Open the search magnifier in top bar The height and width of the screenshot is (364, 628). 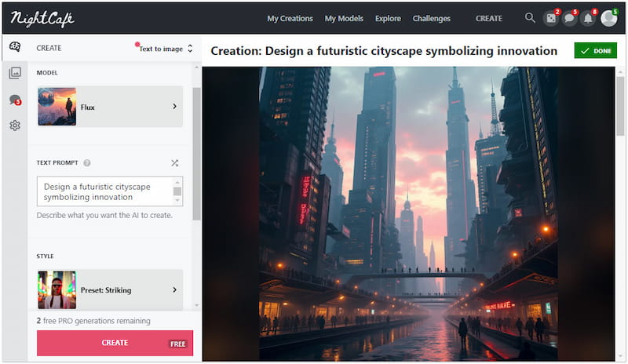coord(530,18)
